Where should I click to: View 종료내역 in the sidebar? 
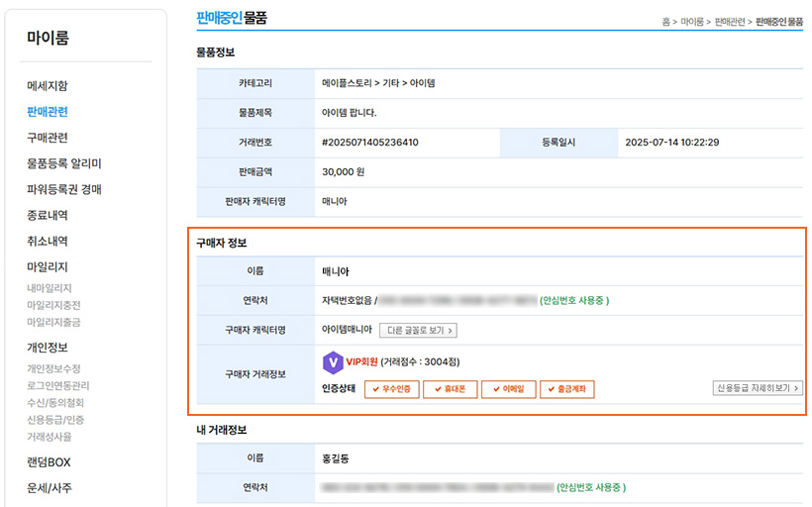(48, 215)
